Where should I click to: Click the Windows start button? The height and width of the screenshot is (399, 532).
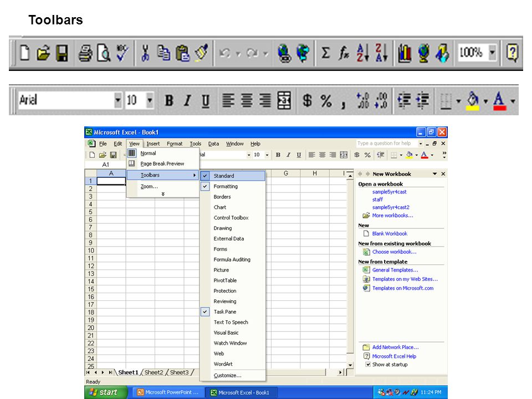(106, 392)
